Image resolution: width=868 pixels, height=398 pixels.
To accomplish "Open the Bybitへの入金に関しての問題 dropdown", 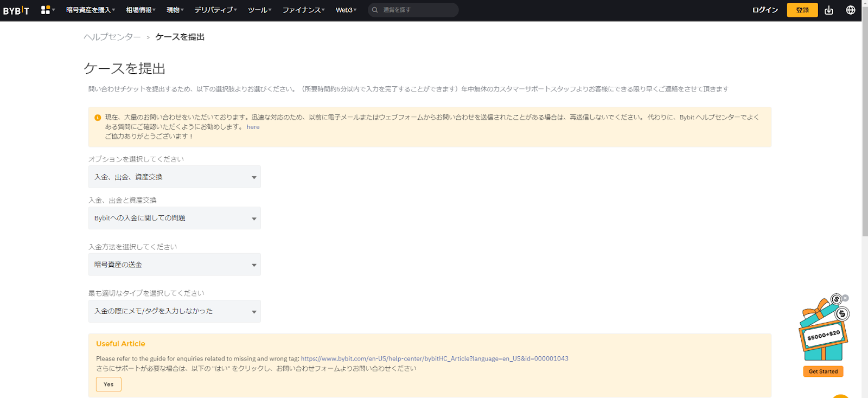I will pos(175,218).
